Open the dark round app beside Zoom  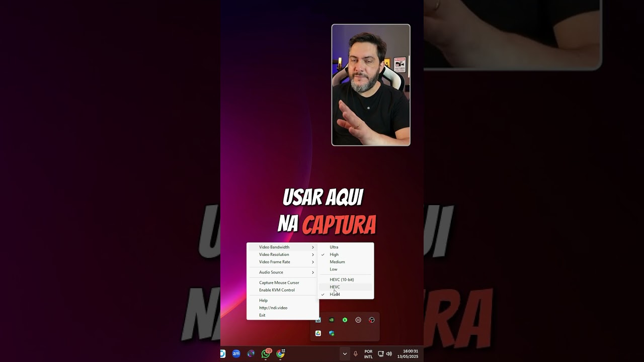tap(251, 354)
